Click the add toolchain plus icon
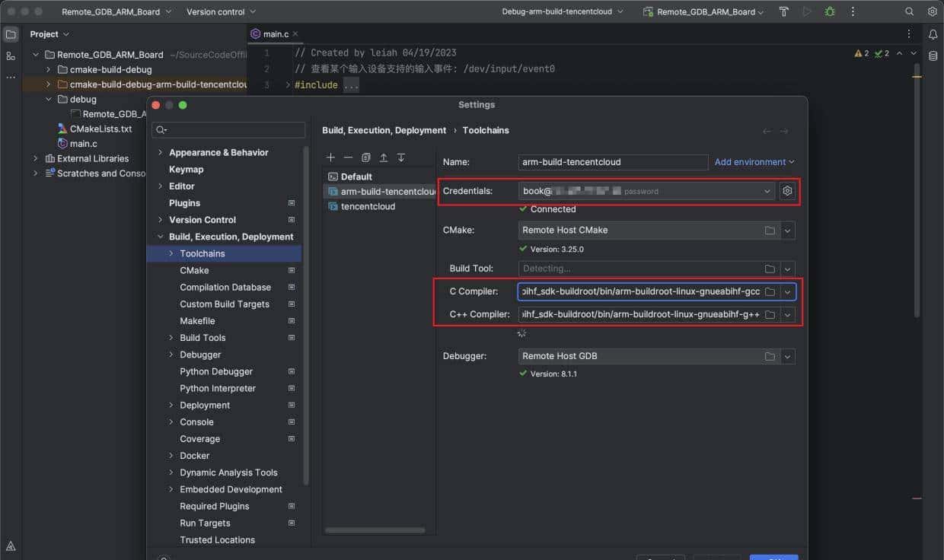The height and width of the screenshot is (560, 944). click(x=330, y=157)
